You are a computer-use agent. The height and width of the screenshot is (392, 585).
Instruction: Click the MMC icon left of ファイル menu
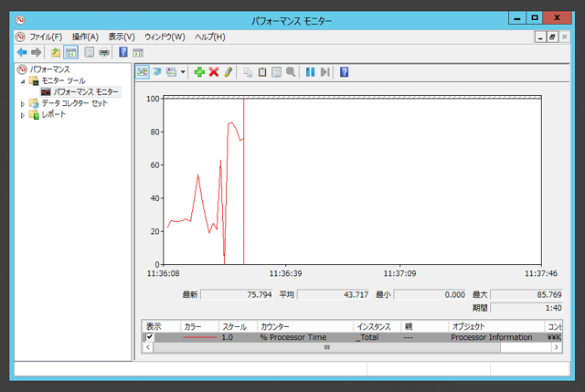point(20,37)
